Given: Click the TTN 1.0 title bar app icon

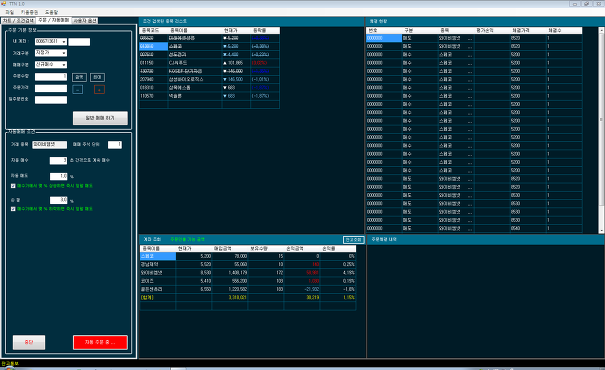Looking at the screenshot, I should point(4,3).
